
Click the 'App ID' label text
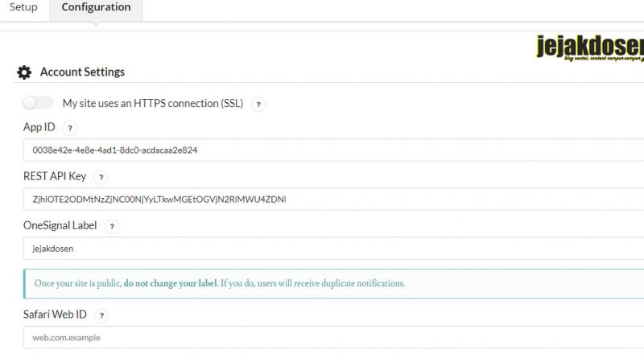point(39,127)
